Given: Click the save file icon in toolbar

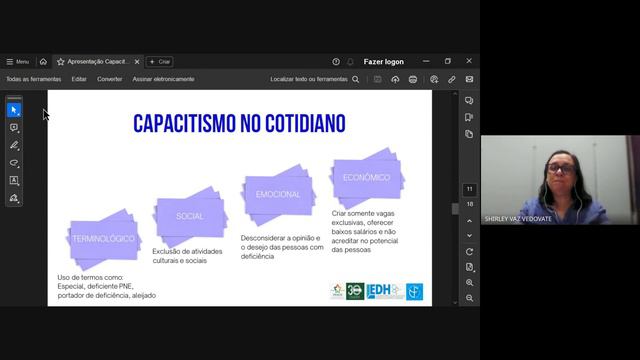Looking at the screenshot, I should coord(378,79).
